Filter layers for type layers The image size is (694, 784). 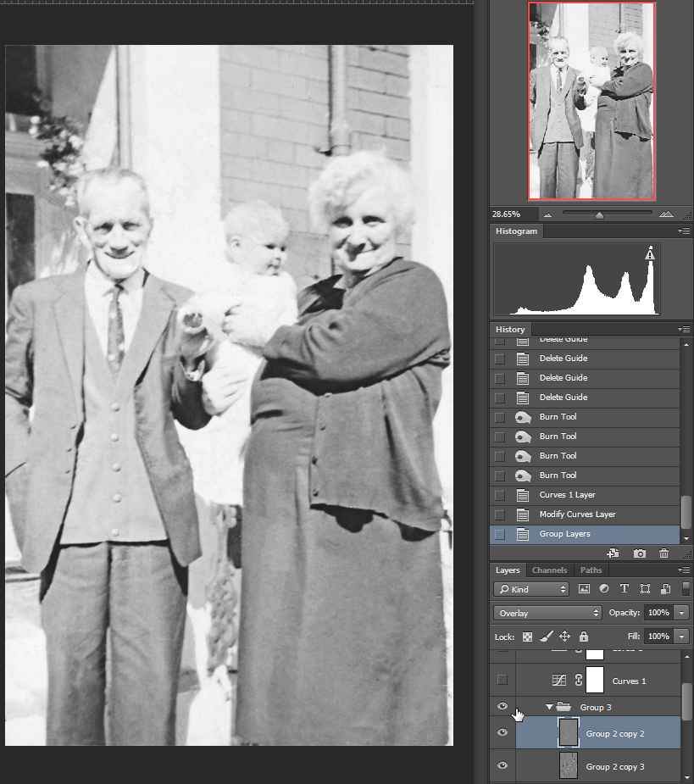625,588
